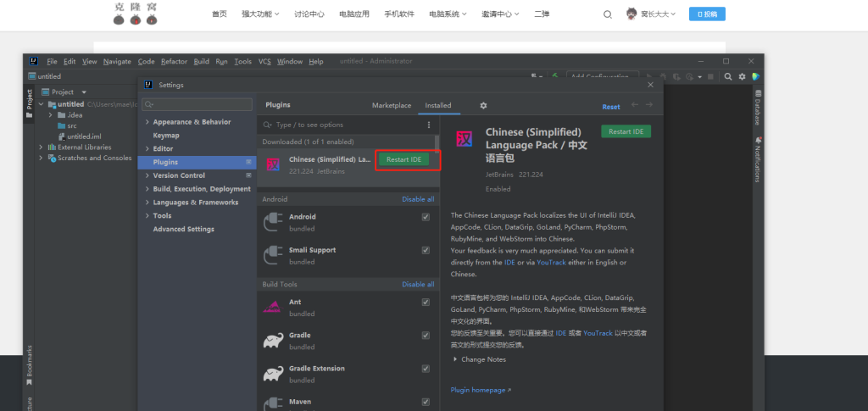Click the colorful Code With Me icon

(755, 77)
